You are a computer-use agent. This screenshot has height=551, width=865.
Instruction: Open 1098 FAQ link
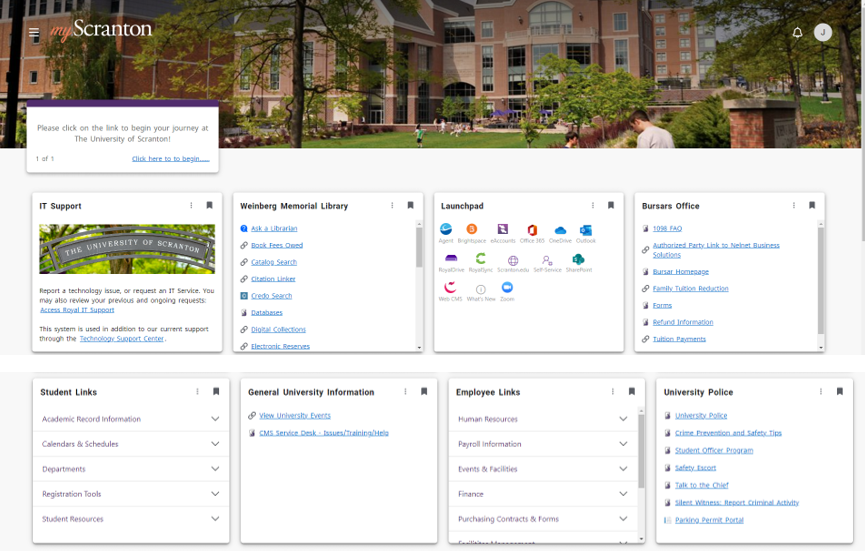(667, 228)
